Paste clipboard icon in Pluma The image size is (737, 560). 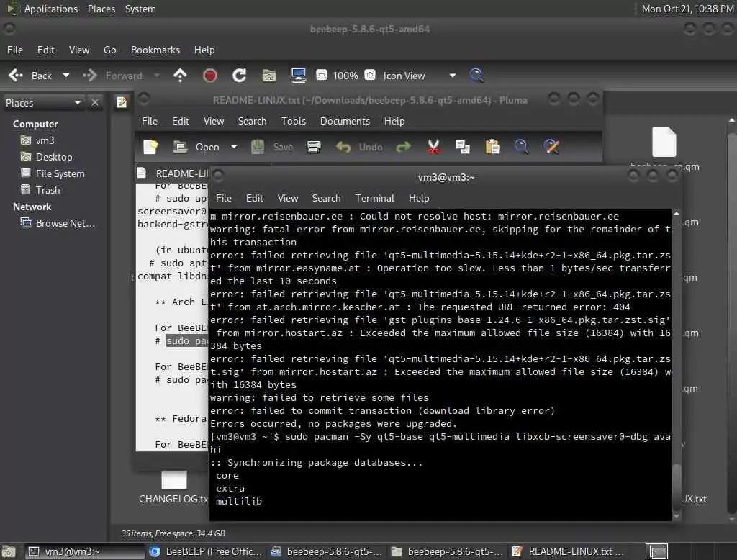coord(492,147)
